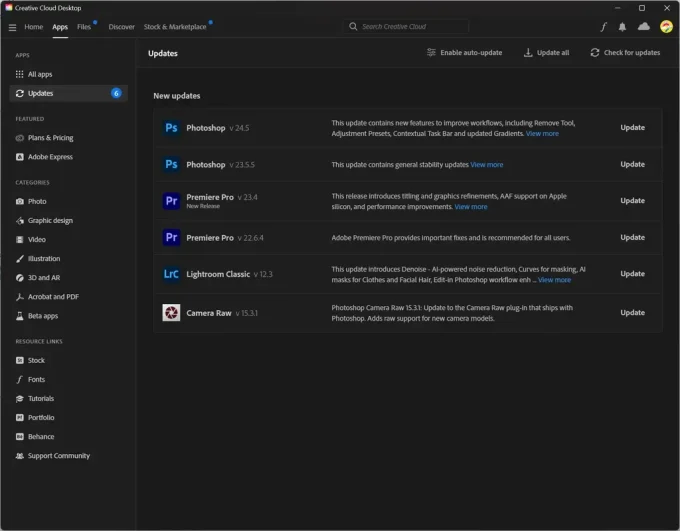Open the Beta apps category
Image resolution: width=680 pixels, height=531 pixels.
43,316
